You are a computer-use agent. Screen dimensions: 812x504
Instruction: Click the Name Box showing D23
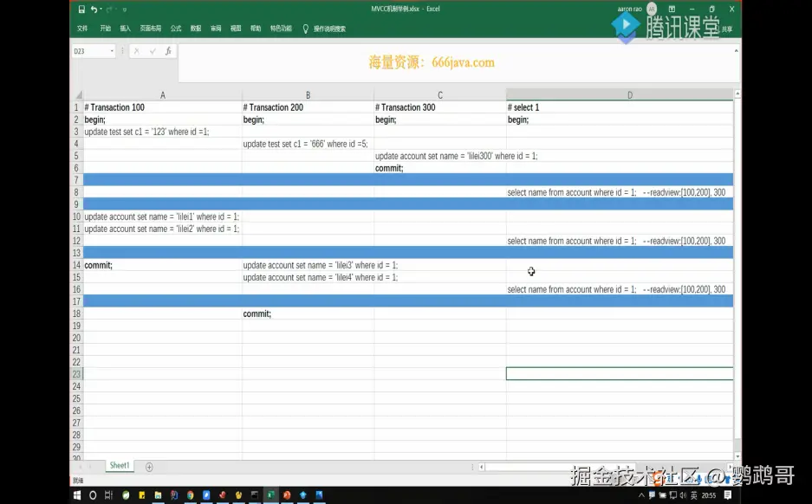90,51
